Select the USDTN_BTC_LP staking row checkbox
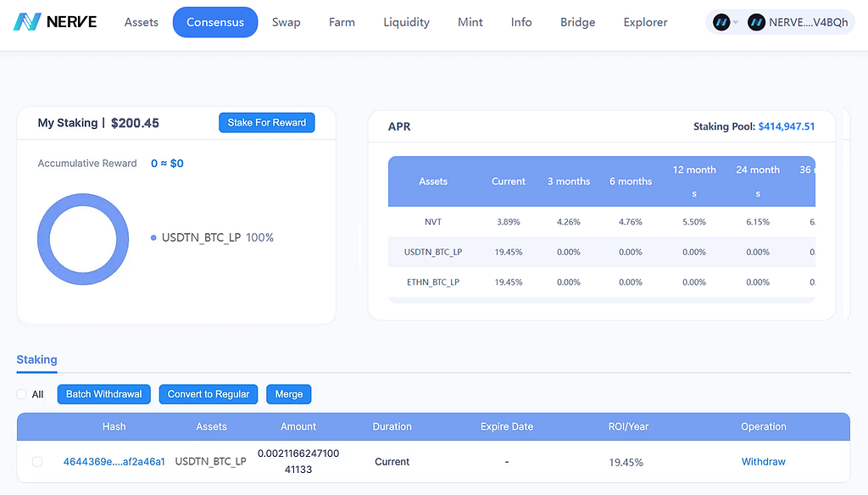Image resolution: width=868 pixels, height=495 pixels. point(37,462)
